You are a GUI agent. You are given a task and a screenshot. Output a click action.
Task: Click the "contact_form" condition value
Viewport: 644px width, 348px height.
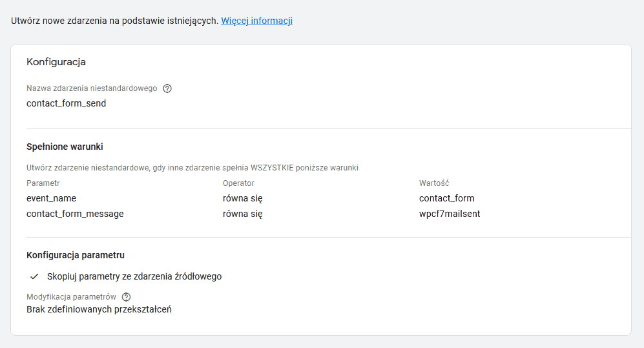coord(446,198)
